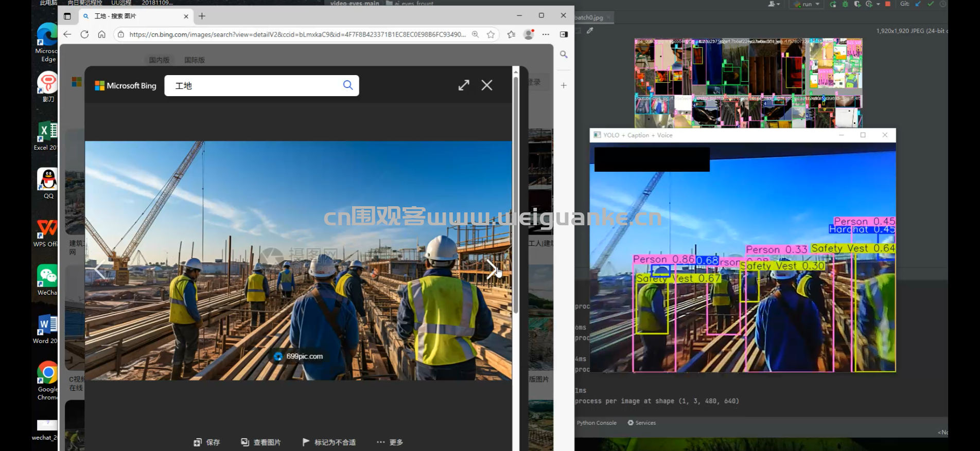Expand the Bing image to full view
This screenshot has width=980, height=451.
tap(464, 85)
